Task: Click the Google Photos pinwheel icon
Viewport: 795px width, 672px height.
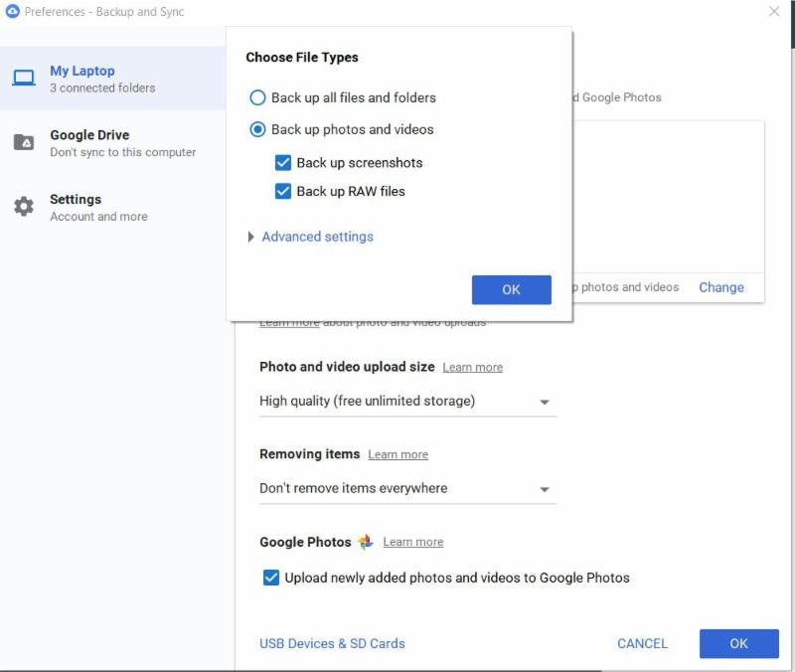Action: (366, 542)
